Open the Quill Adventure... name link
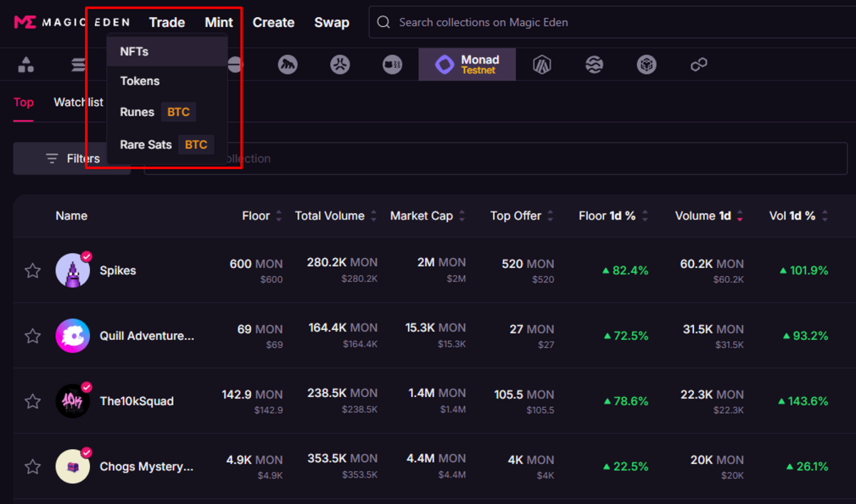 point(147,336)
